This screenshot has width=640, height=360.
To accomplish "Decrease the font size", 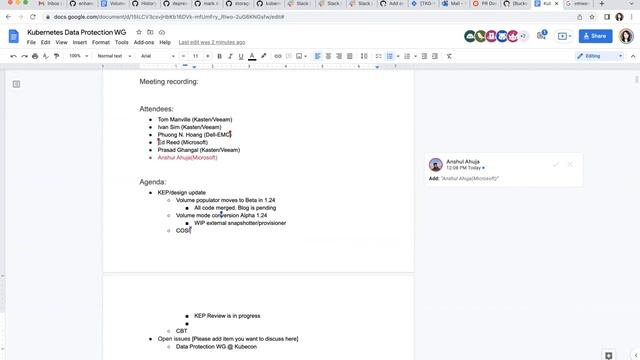I will point(183,56).
